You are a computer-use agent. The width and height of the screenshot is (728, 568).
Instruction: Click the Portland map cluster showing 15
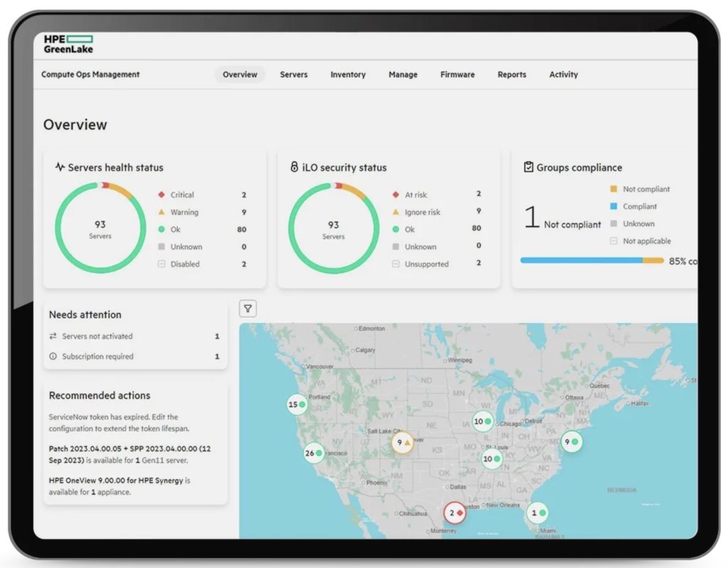click(297, 404)
